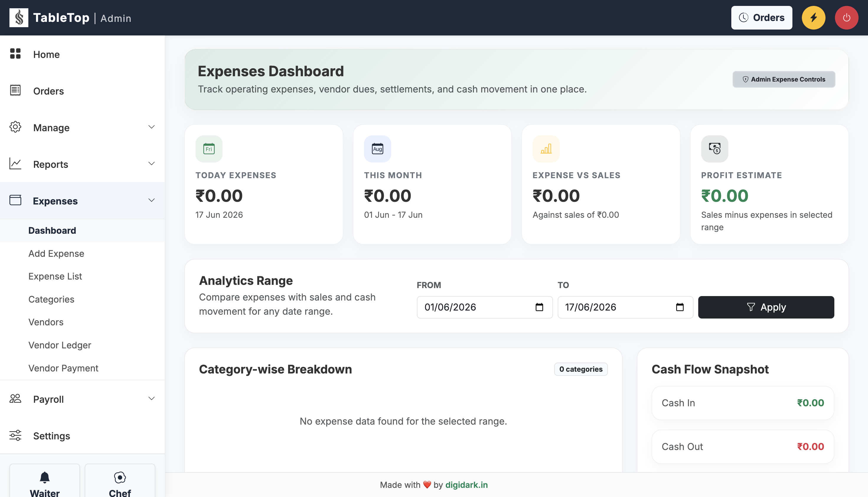868x497 pixels.
Task: Click the Reports line chart icon
Action: [x=15, y=163]
